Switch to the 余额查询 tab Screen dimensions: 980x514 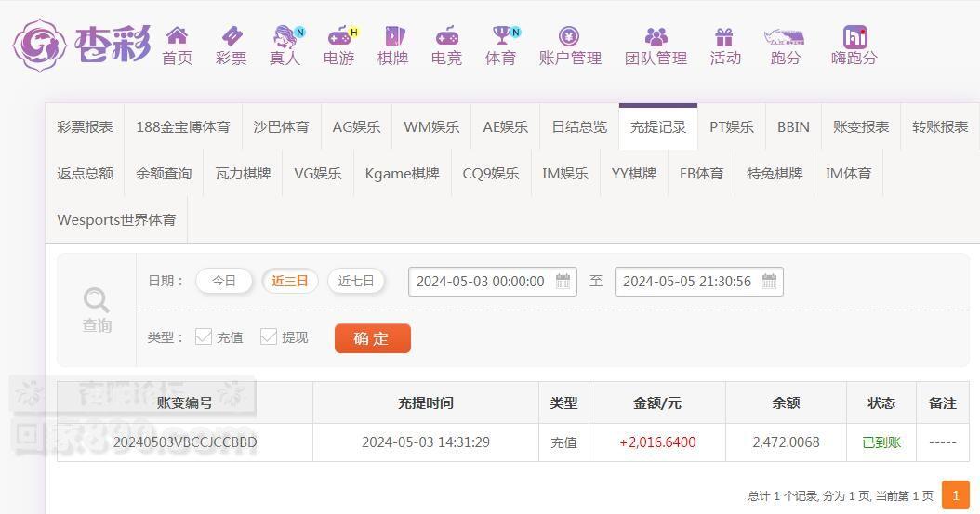click(164, 174)
